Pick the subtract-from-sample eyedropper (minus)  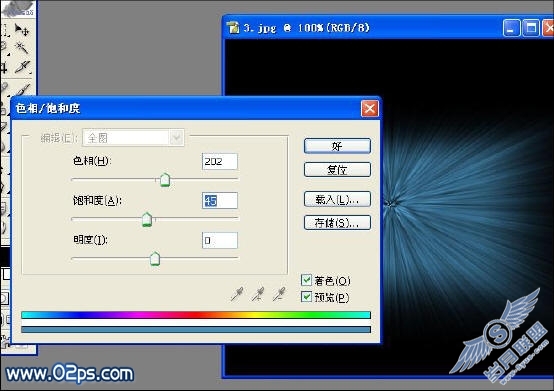pyautogui.click(x=279, y=294)
